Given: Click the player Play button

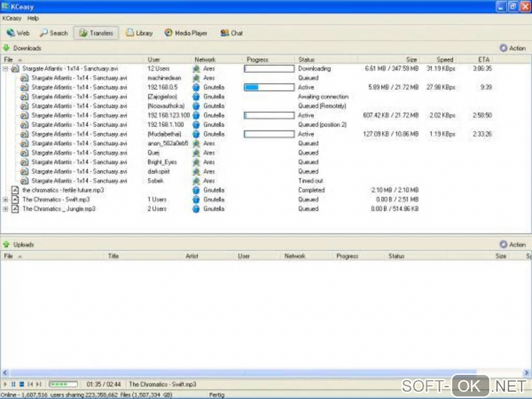Looking at the screenshot, I should tap(5, 384).
